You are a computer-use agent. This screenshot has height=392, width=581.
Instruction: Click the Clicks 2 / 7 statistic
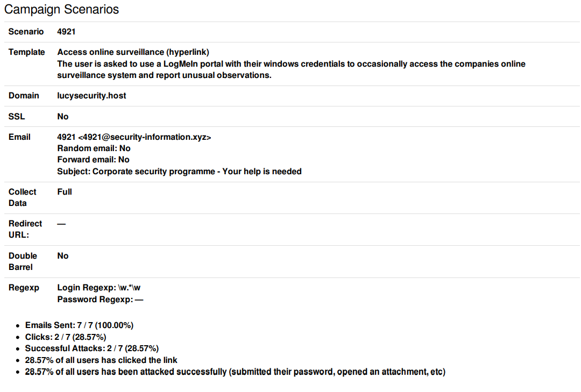click(x=66, y=337)
